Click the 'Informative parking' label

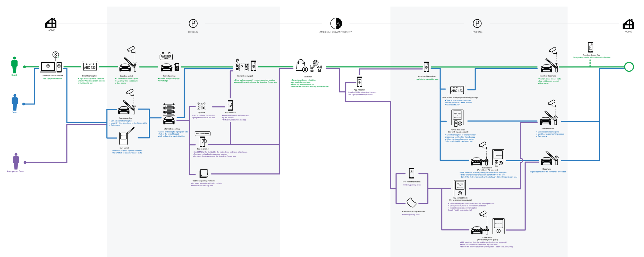click(x=172, y=129)
